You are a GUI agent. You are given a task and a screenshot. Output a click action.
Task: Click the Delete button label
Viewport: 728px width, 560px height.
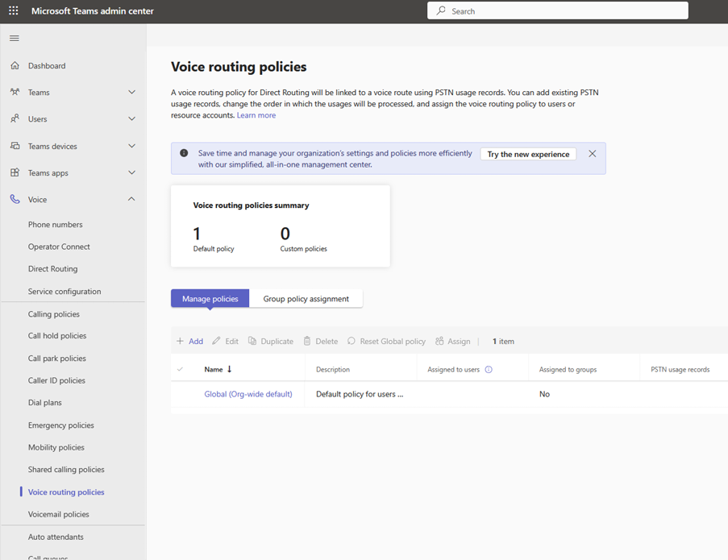pos(327,341)
